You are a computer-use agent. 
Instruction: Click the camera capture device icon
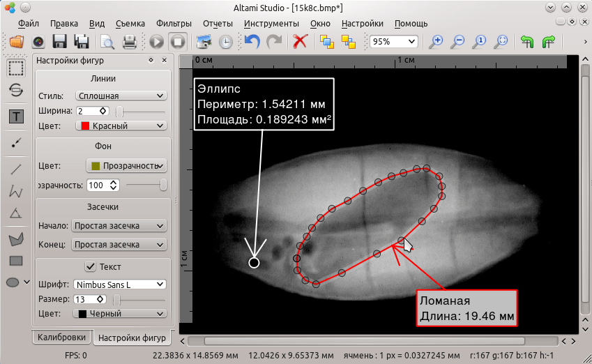point(38,42)
